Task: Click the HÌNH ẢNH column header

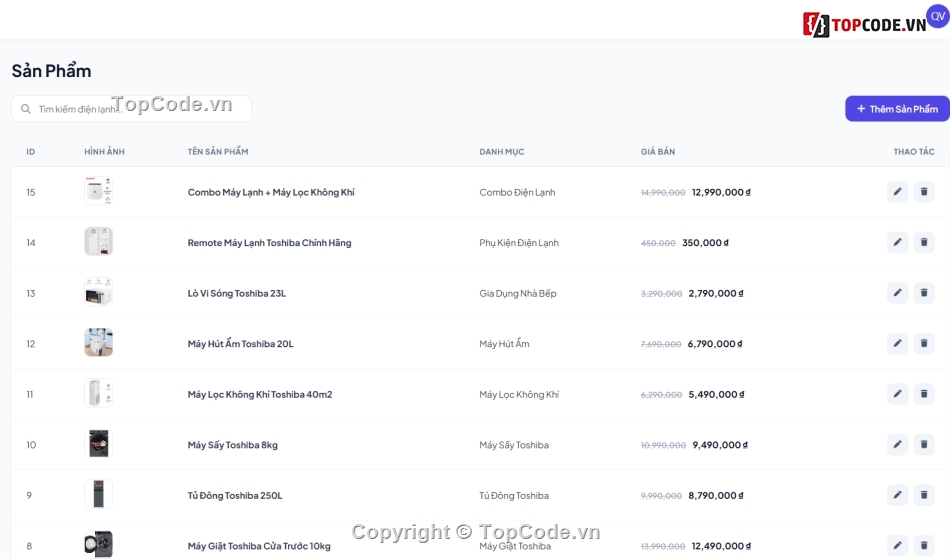Action: click(x=104, y=151)
